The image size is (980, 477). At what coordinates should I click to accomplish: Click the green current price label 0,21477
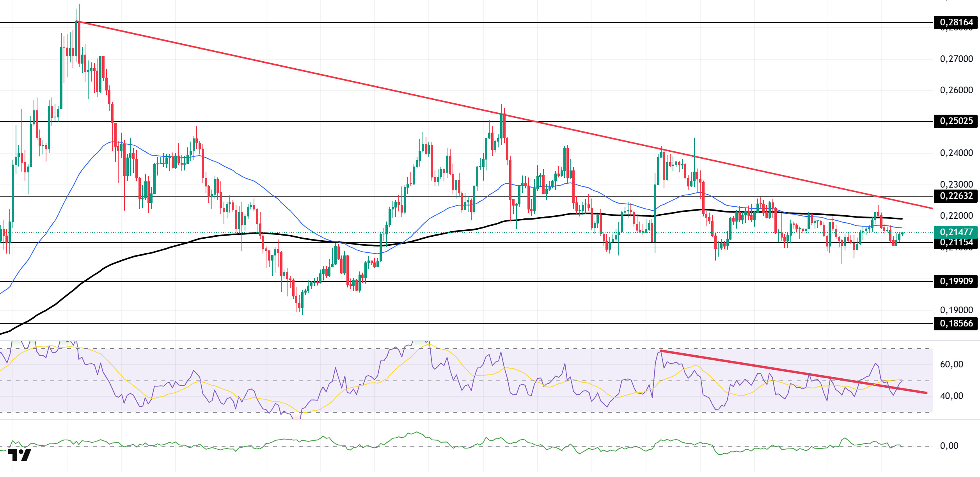[x=956, y=232]
